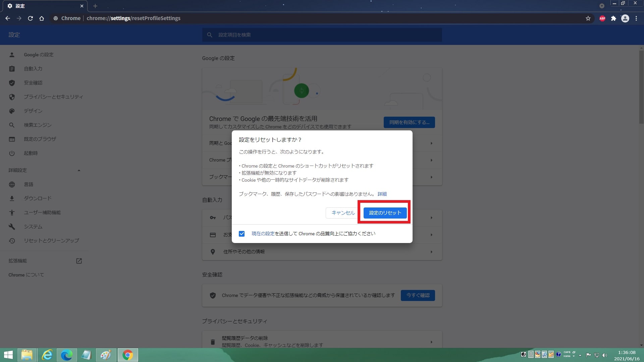Click the settings page vertical scrollbar
The height and width of the screenshot is (362, 644).
pyautogui.click(x=641, y=87)
